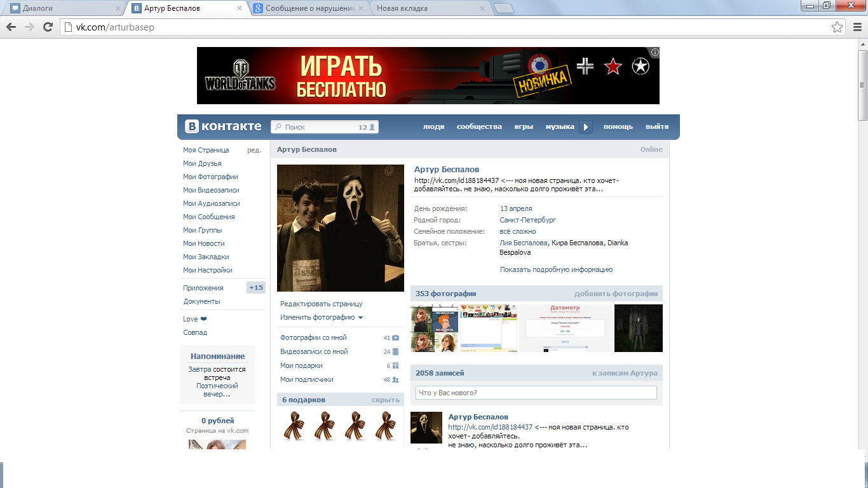Hide gifts with скрыть link
Viewport: 868px width, 488px height.
coord(386,400)
